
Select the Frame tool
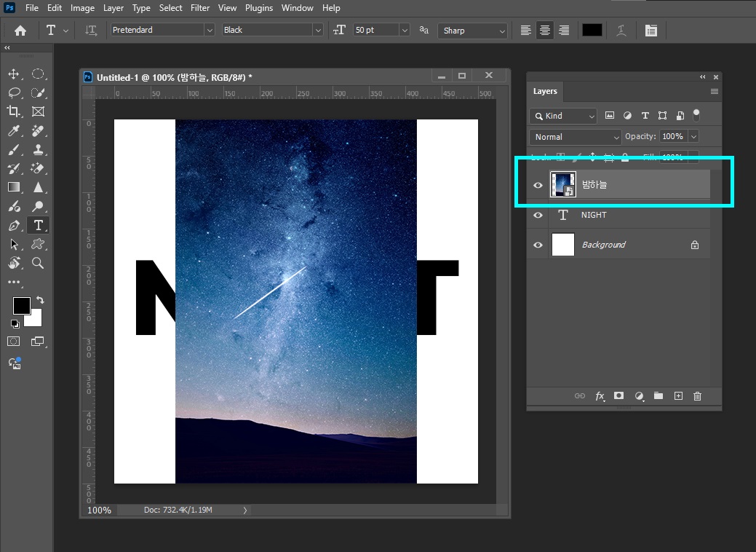click(x=38, y=111)
